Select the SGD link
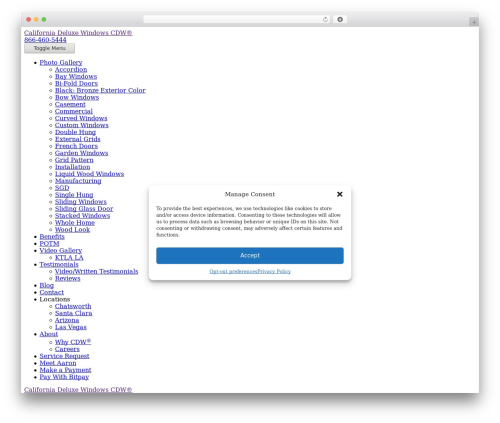This screenshot has width=500, height=423. [62, 188]
